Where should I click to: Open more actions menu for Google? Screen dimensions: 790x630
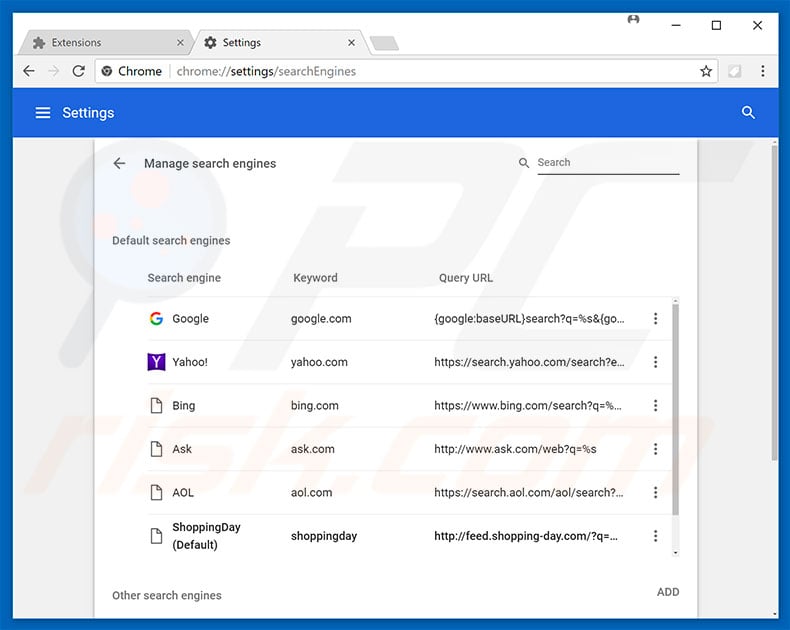click(x=655, y=319)
